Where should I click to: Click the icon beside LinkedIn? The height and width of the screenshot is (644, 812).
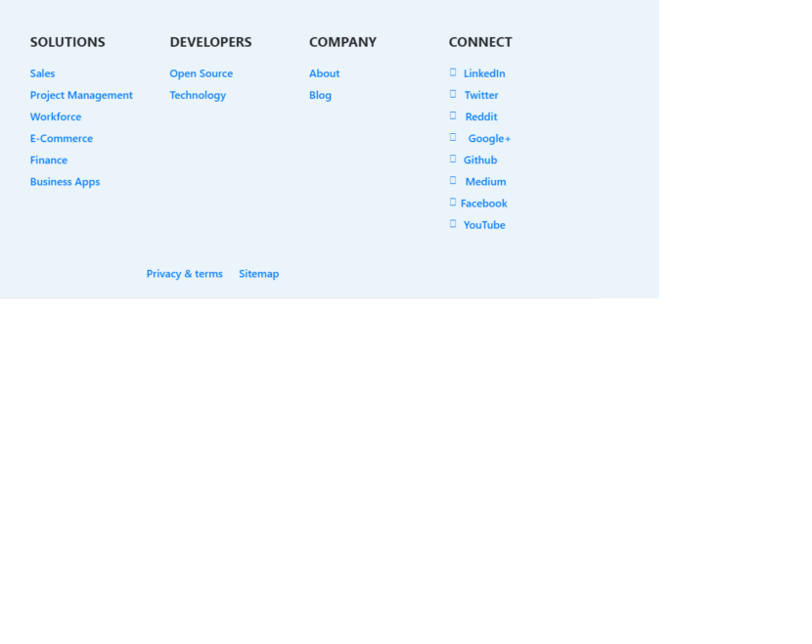pyautogui.click(x=453, y=72)
